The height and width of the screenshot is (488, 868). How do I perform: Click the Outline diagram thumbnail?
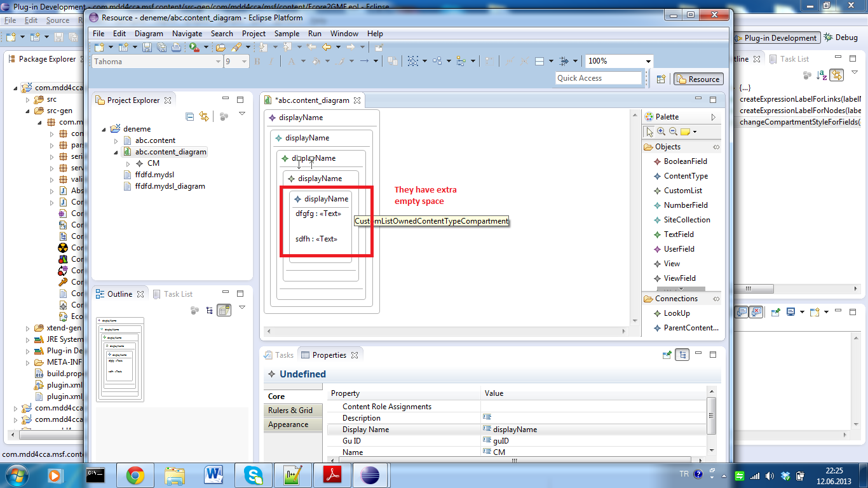tap(120, 360)
